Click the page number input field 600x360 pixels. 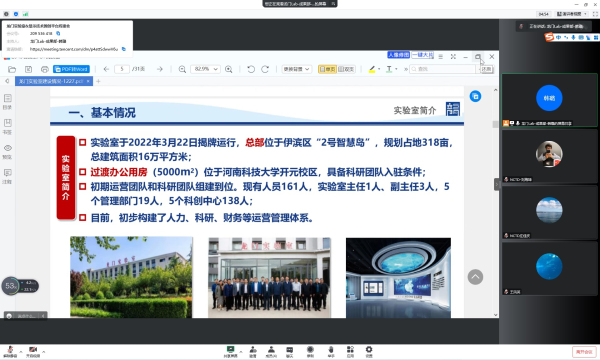coord(122,69)
